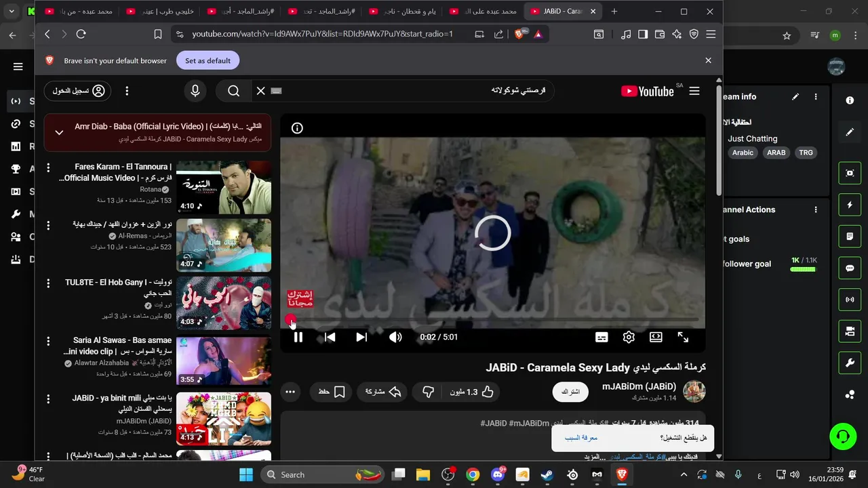Open Fares Karam El Tannoura video thumbnail
This screenshot has height=488, width=868.
pyautogui.click(x=224, y=188)
